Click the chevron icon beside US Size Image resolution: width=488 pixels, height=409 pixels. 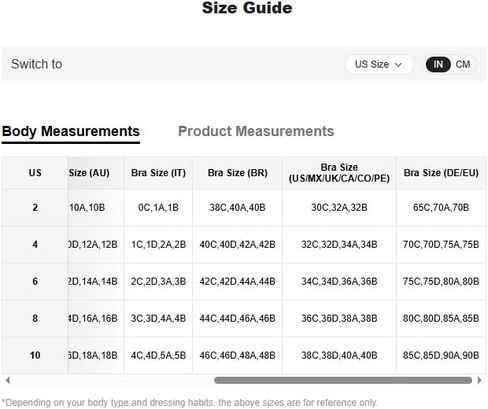(x=398, y=64)
